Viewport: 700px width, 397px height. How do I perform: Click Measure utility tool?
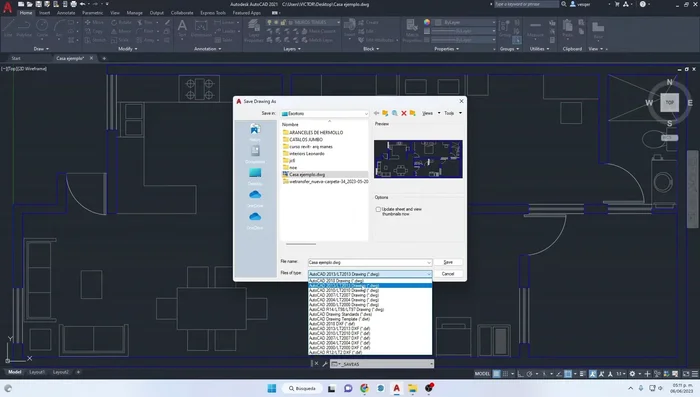click(535, 29)
